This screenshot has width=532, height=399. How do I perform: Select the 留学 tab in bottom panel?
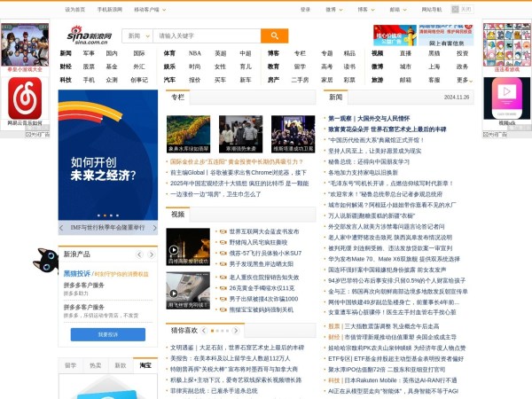[x=71, y=365]
